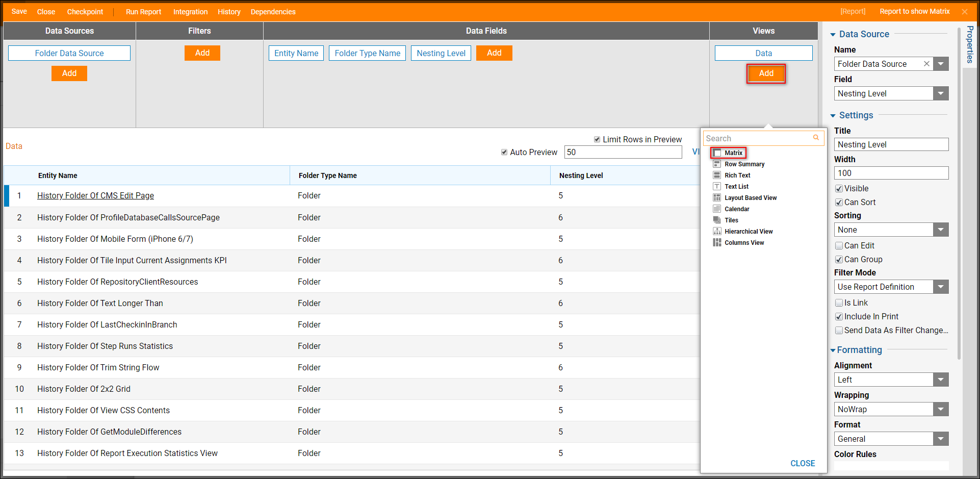Select the Text List view icon
This screenshot has width=980, height=479.
[717, 187]
